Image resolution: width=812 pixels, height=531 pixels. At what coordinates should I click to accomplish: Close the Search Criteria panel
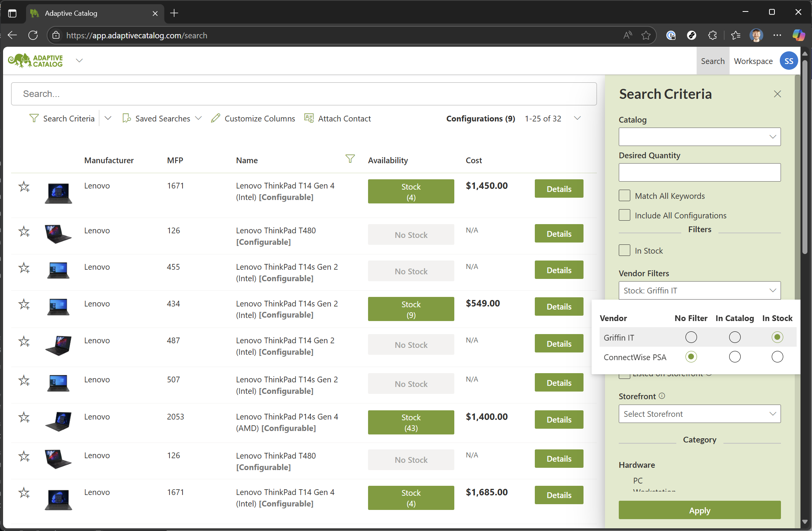(777, 94)
